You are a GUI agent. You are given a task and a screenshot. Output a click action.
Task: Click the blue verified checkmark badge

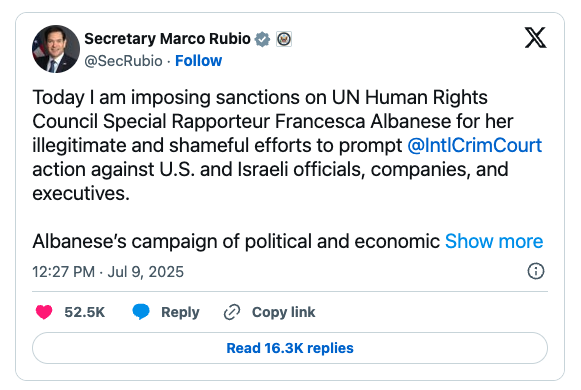coord(262,39)
